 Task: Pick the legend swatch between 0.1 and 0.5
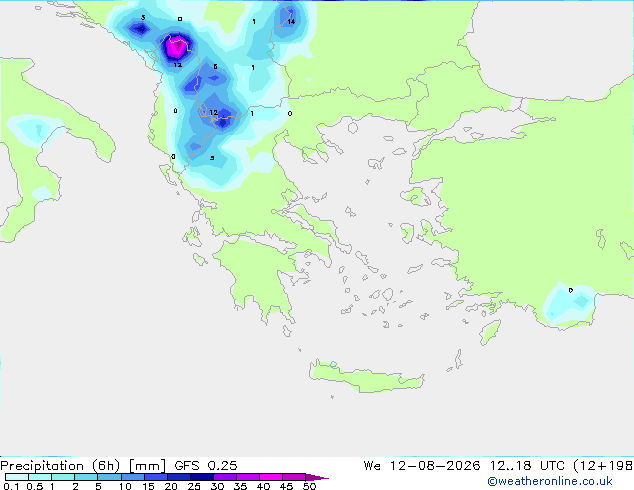pos(17,477)
